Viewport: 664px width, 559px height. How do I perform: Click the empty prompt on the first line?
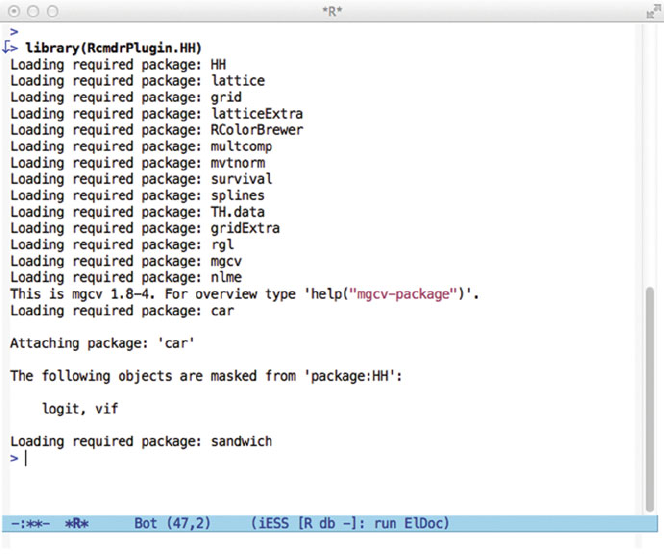click(14, 32)
